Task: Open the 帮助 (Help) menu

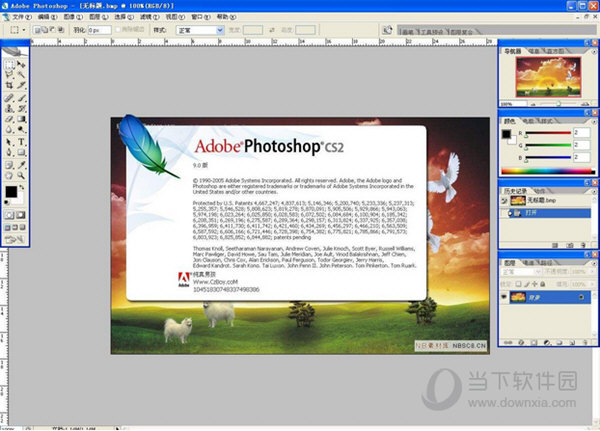Action: click(226, 17)
